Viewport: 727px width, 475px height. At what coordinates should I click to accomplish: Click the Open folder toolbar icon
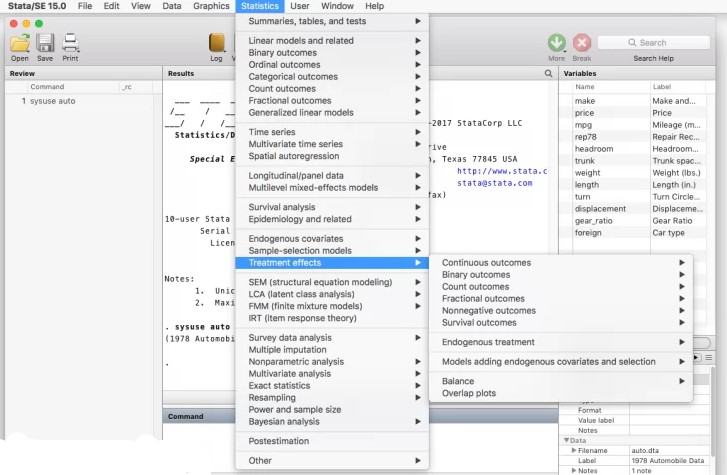pos(20,43)
